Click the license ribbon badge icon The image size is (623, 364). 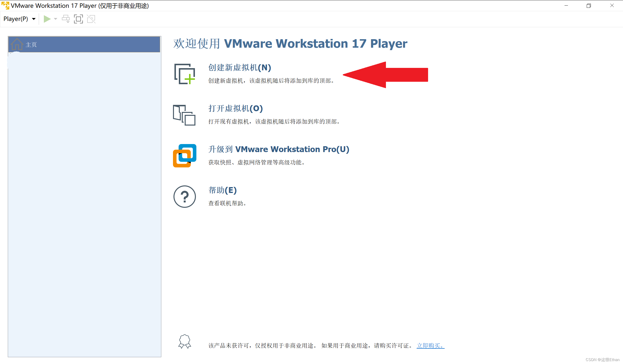[185, 342]
